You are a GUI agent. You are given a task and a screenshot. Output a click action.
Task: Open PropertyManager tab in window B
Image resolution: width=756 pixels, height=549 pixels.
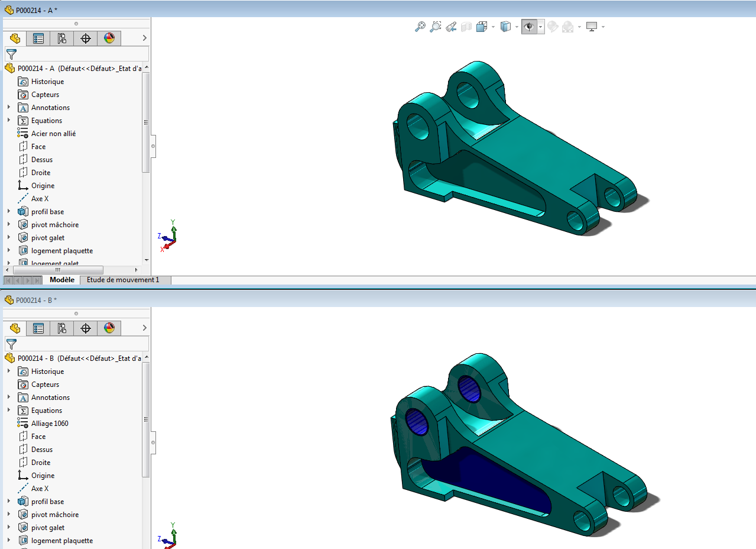[38, 328]
